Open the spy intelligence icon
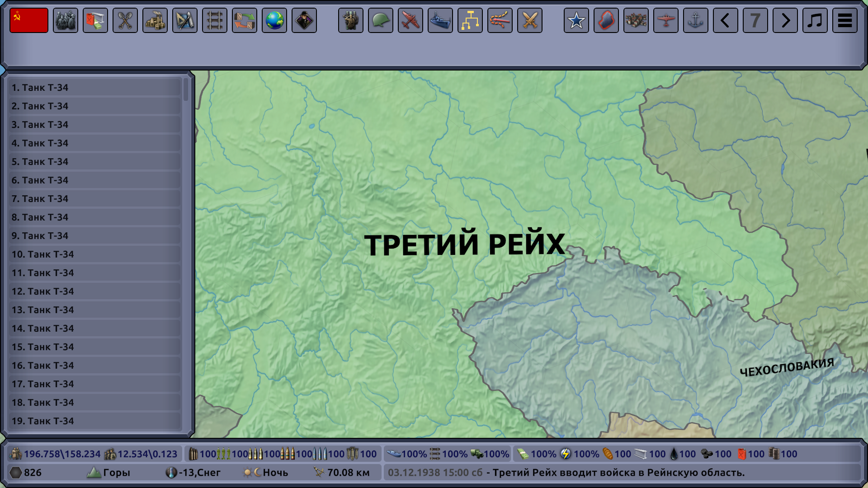This screenshot has height=488, width=868. coord(304,20)
